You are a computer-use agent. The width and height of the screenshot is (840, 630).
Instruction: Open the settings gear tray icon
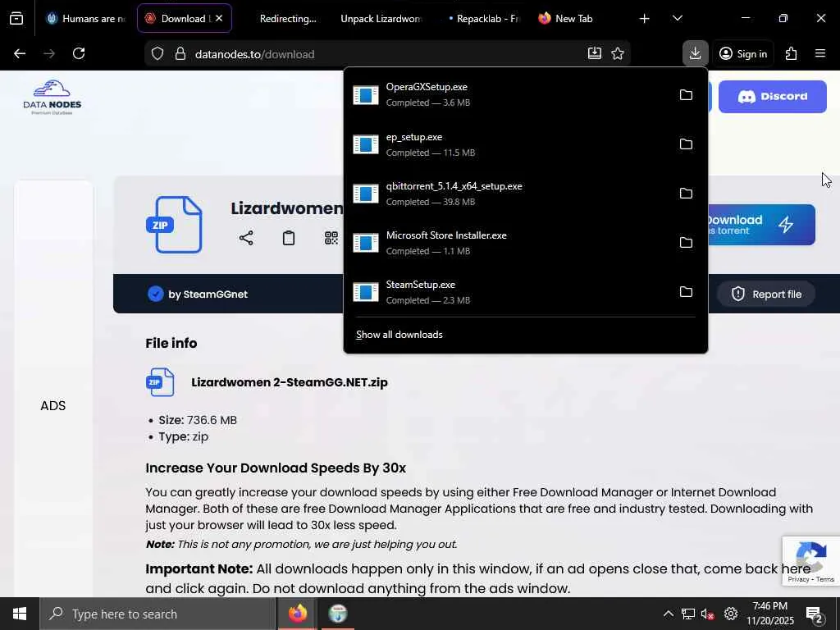[x=731, y=614]
